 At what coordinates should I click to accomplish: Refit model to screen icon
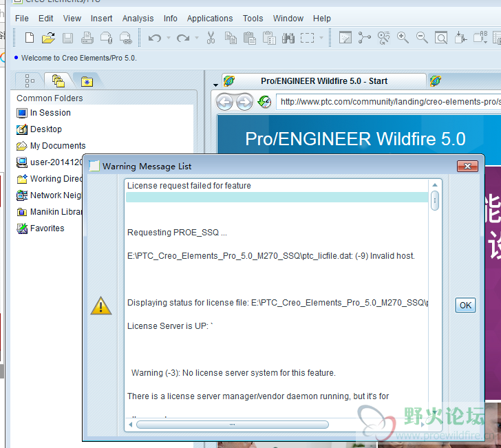click(441, 38)
